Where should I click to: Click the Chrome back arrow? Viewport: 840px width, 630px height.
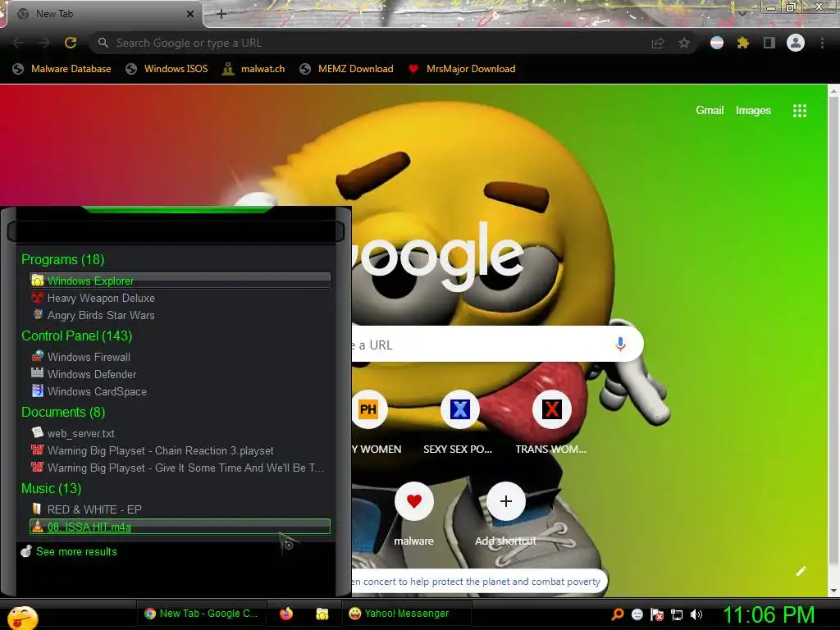(18, 43)
